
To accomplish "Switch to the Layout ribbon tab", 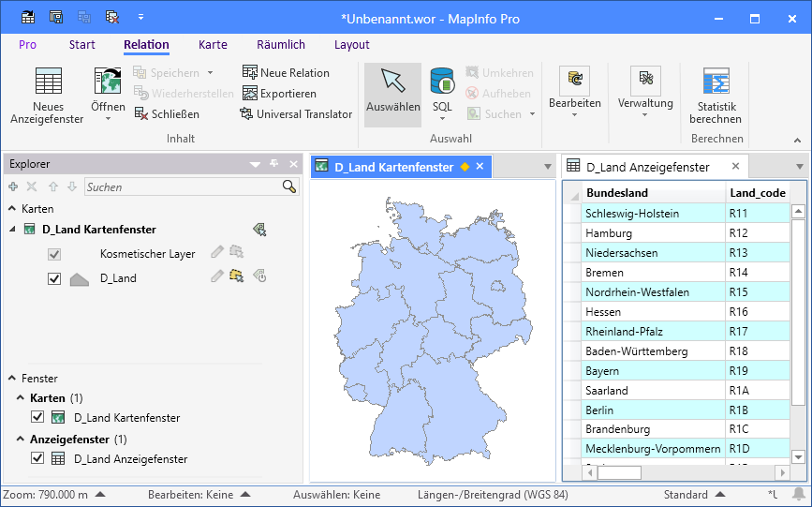I will click(x=351, y=45).
